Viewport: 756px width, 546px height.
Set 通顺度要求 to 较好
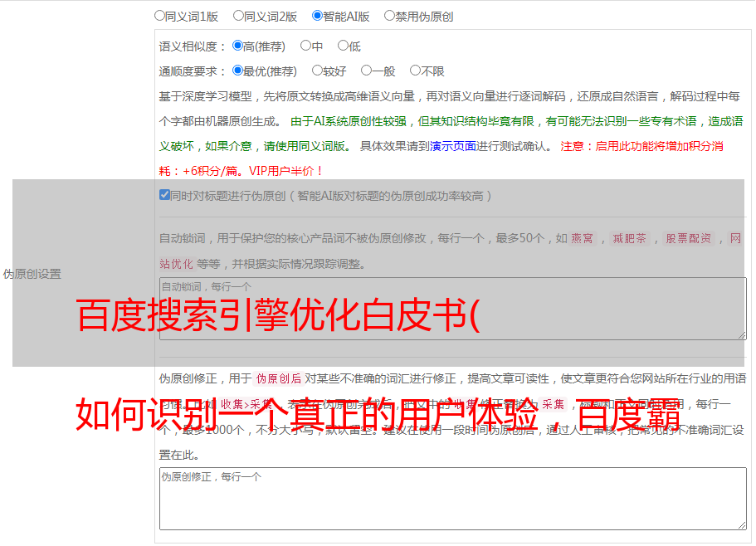[317, 71]
